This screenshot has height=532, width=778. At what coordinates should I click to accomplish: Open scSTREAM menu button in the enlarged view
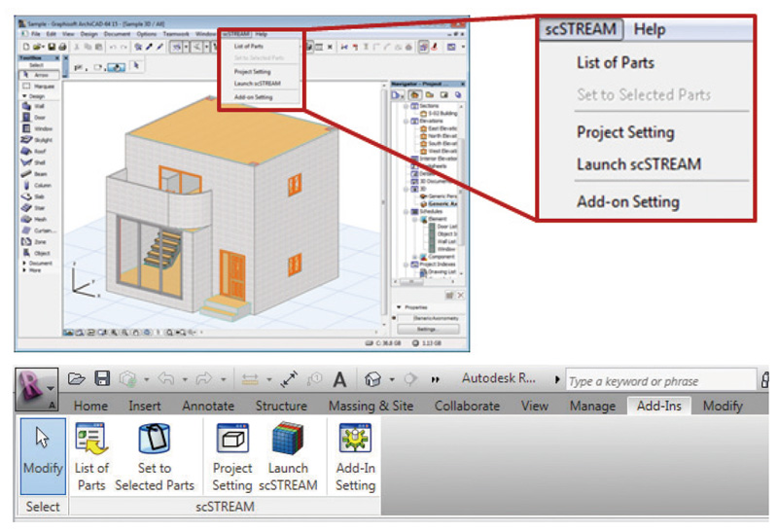pos(581,29)
